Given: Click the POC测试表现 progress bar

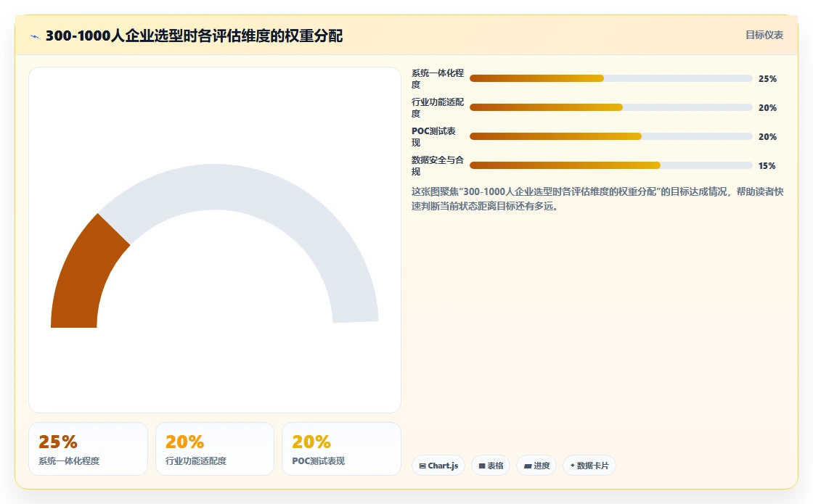Looking at the screenshot, I should coord(610,136).
